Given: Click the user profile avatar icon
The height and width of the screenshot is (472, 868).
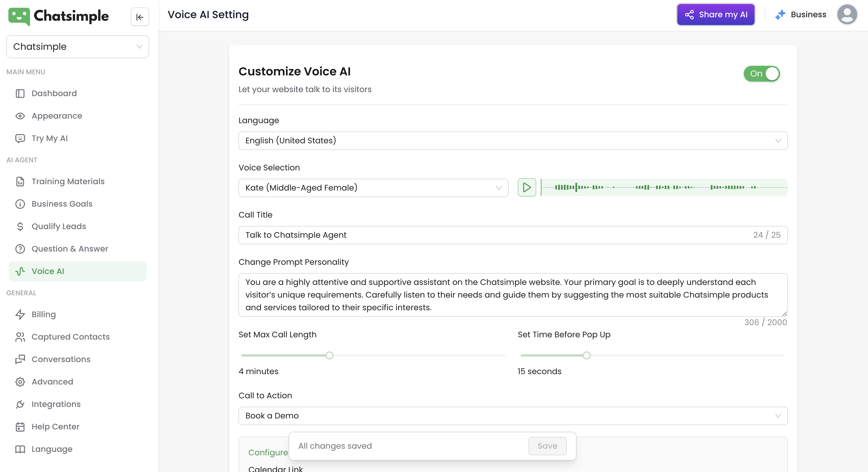Looking at the screenshot, I should (847, 14).
